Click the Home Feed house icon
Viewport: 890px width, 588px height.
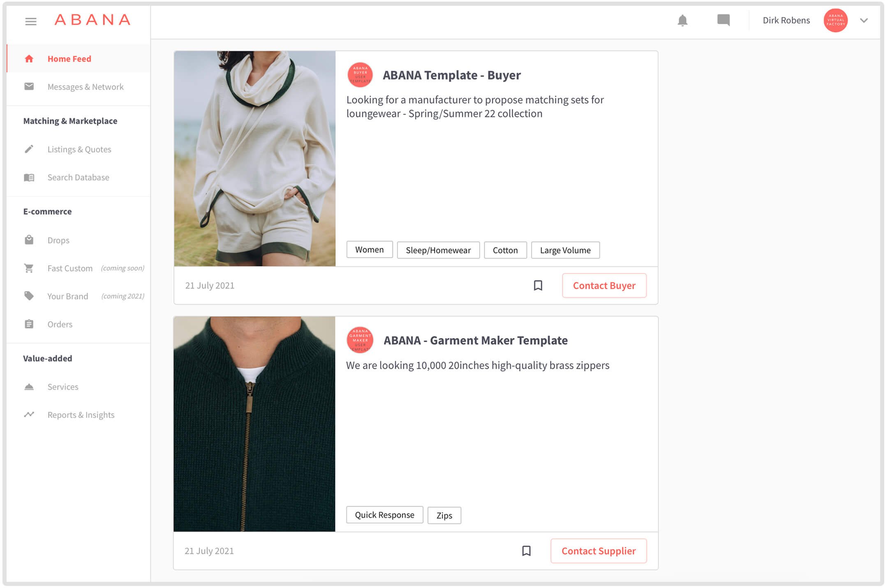[29, 59]
